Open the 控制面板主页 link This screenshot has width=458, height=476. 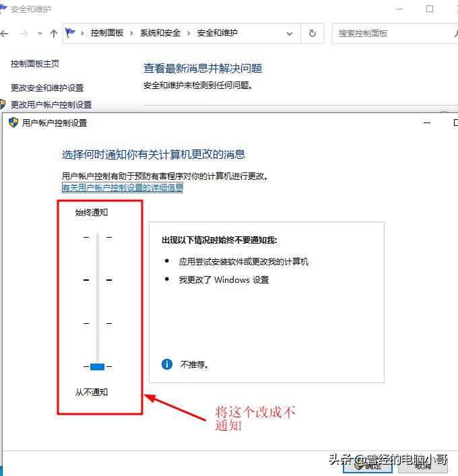tap(35, 64)
